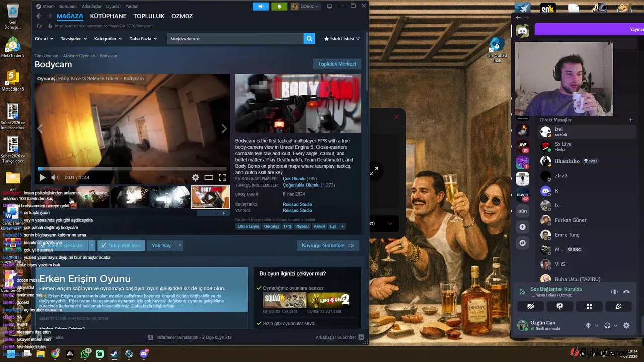This screenshot has height=362, width=644.
Task: Open İstek Listesi wishlist link
Action: point(342,39)
